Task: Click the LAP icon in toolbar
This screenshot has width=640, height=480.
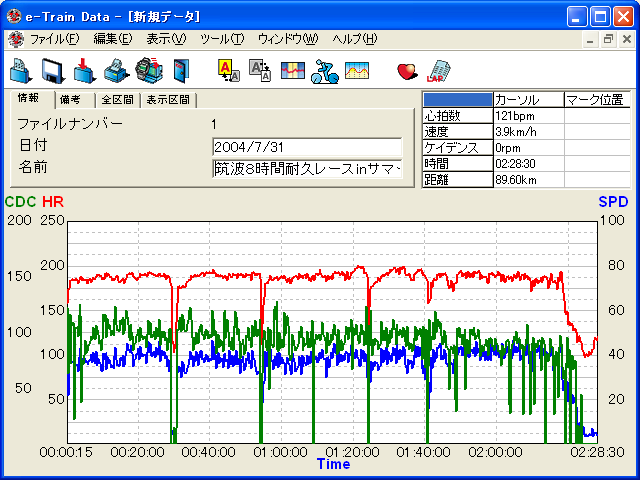Action: 437,70
